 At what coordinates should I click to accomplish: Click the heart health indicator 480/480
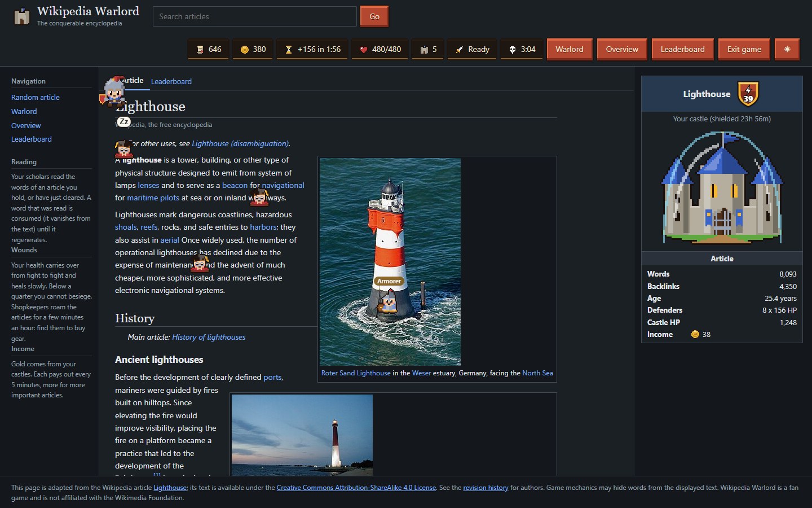[380, 49]
